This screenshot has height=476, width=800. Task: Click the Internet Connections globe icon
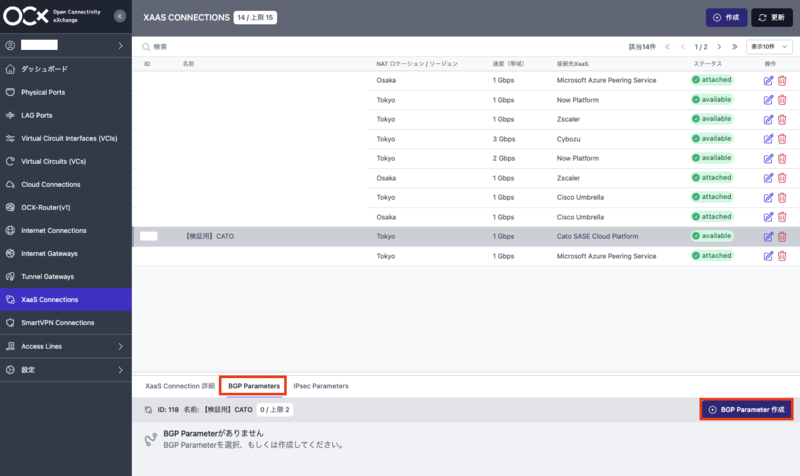click(x=10, y=230)
